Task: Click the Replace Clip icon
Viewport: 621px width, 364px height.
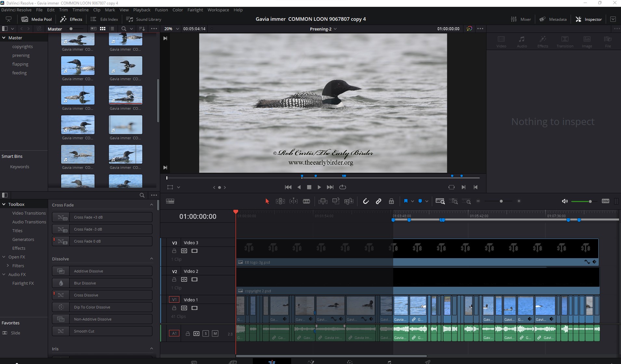Action: click(349, 201)
